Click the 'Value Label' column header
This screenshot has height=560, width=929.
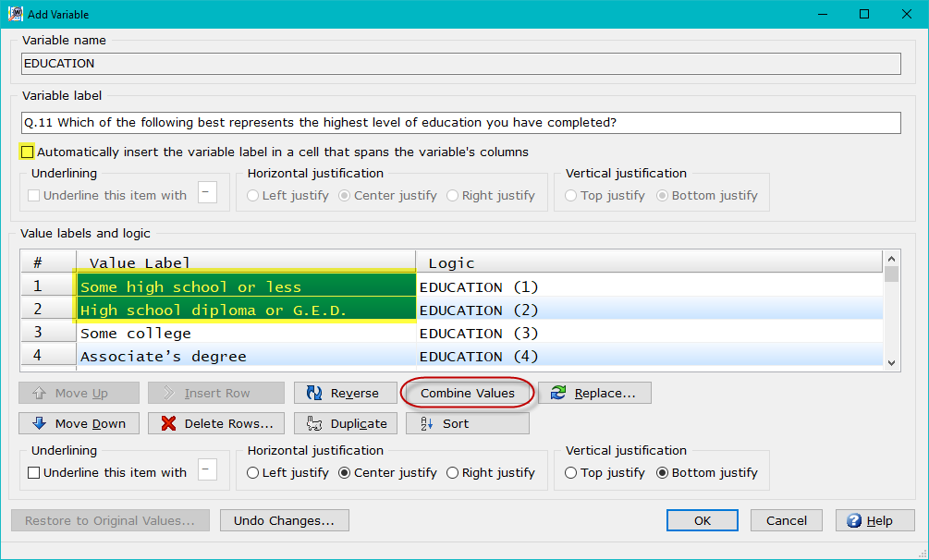[x=246, y=262]
